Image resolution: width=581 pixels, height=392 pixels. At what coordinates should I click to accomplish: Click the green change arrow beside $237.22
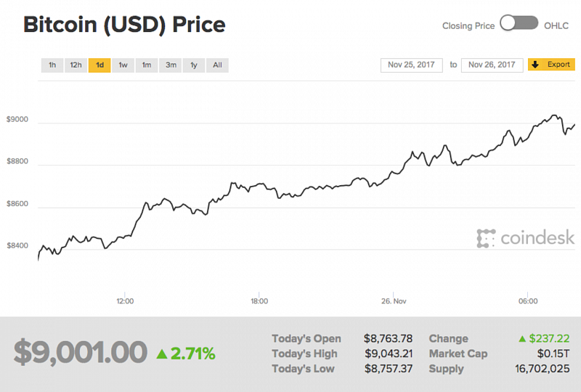(x=521, y=339)
